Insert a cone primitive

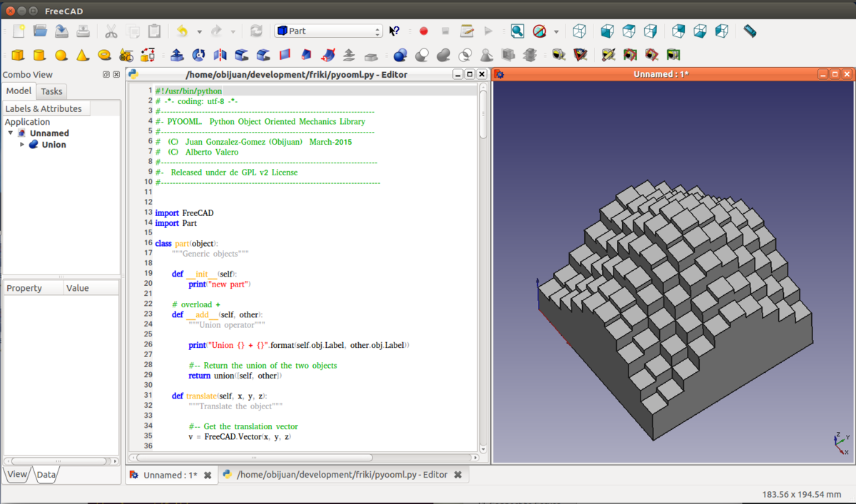point(83,55)
